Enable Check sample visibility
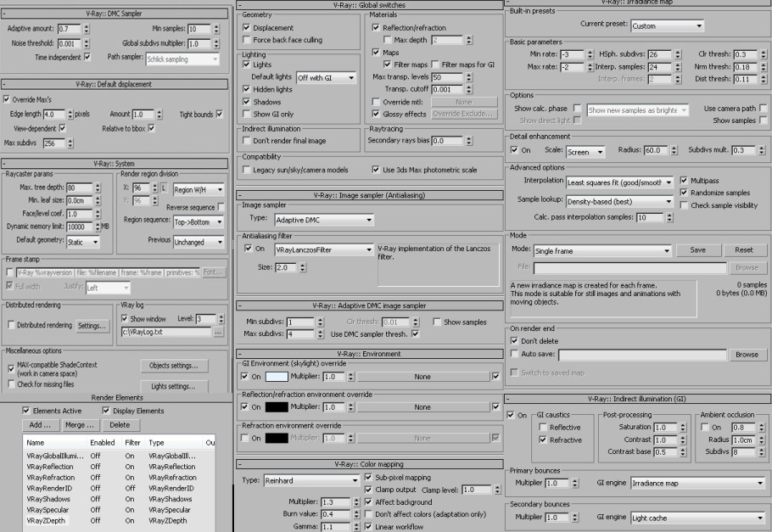Viewport: 772px width, 532px height. 684,205
